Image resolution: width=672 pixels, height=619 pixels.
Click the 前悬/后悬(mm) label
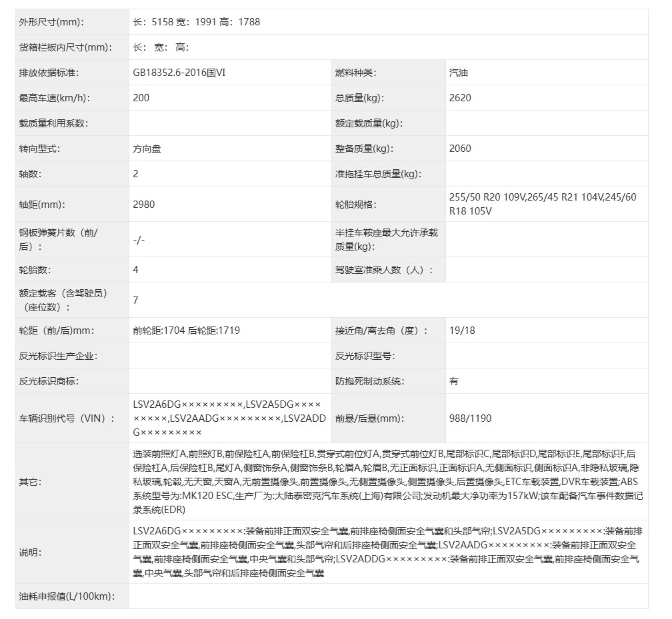pos(369,418)
